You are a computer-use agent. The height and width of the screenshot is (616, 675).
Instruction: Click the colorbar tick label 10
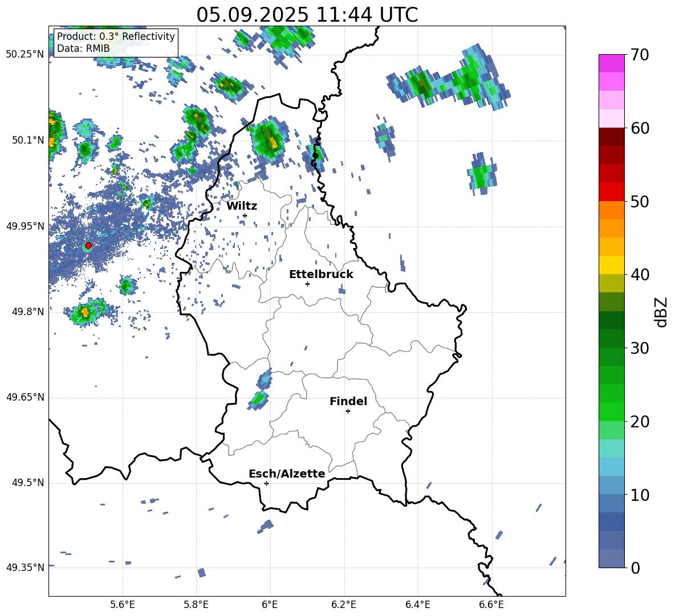tap(639, 495)
